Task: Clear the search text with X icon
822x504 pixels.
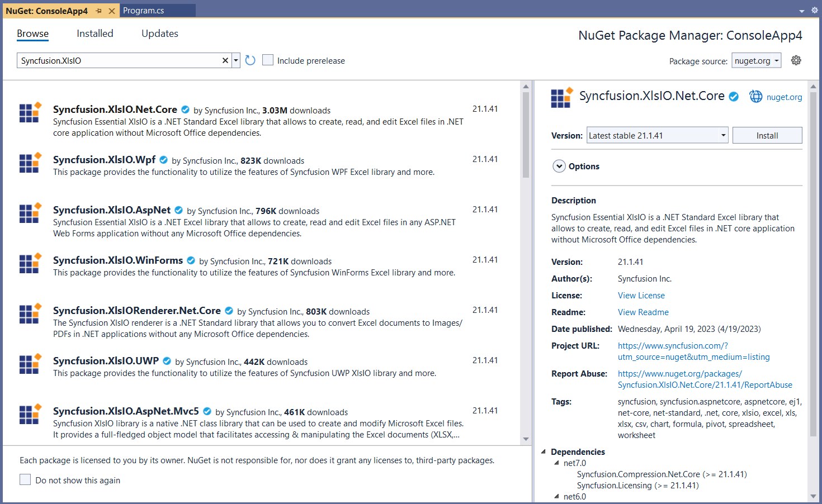Action: 225,60
